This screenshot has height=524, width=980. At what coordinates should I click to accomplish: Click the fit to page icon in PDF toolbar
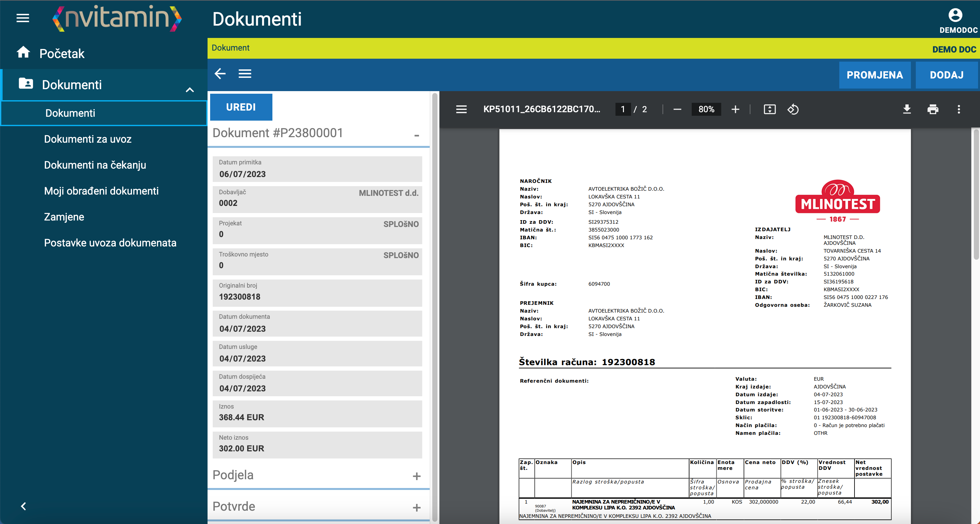tap(770, 110)
